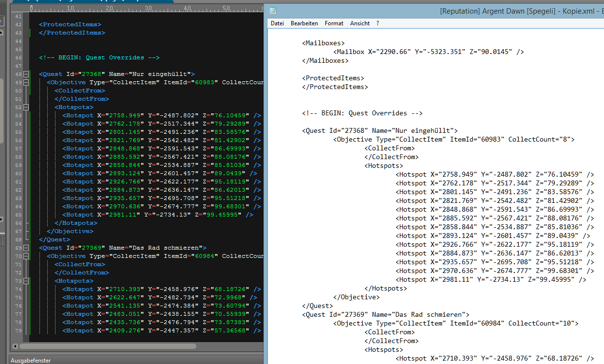Click the Notepad window title bar text
604x364 pixels.
tap(516, 11)
